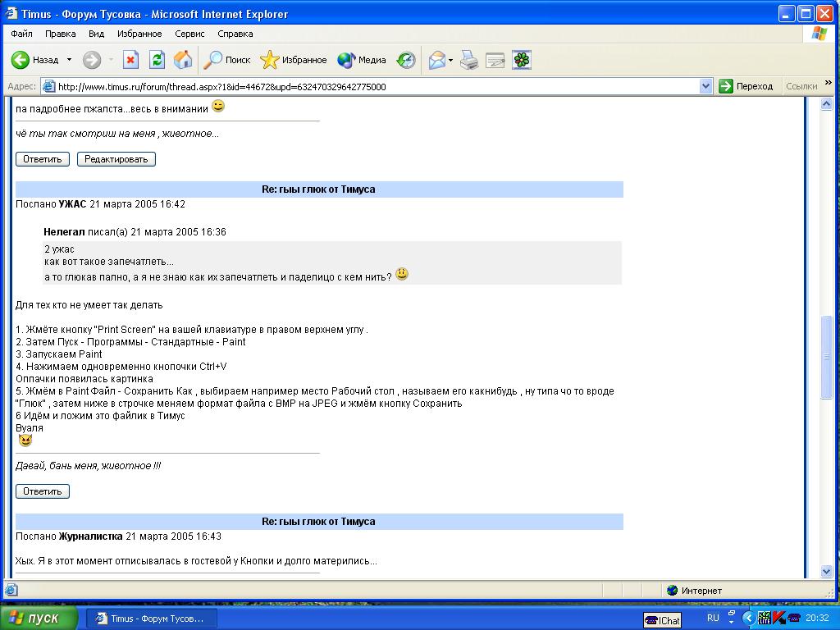Click Ответить under УЖАС's post
Viewport: 840px width, 630px height.
pyautogui.click(x=43, y=491)
